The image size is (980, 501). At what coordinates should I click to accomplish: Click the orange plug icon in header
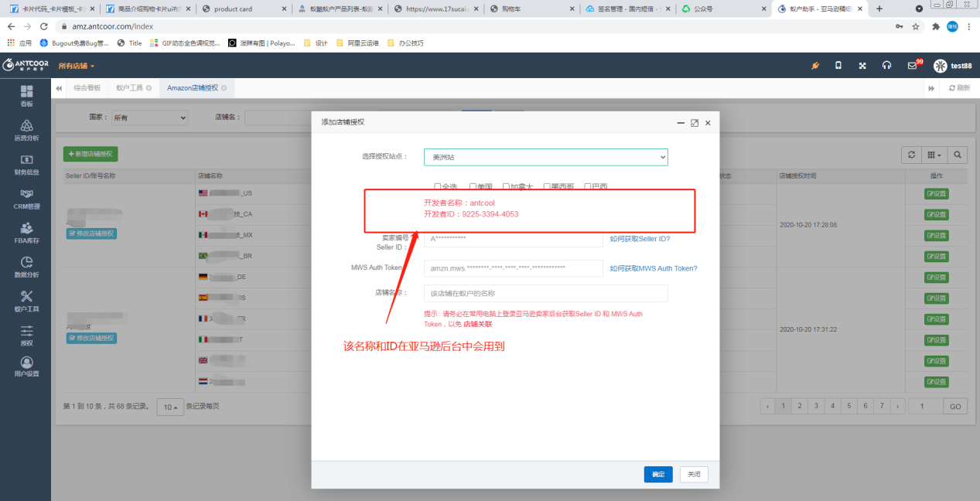pos(814,66)
